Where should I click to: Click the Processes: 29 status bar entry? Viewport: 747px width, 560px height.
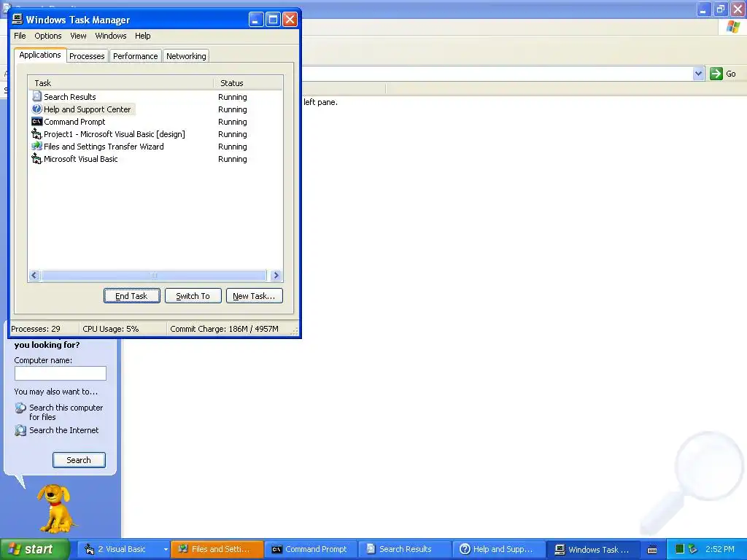pos(44,329)
